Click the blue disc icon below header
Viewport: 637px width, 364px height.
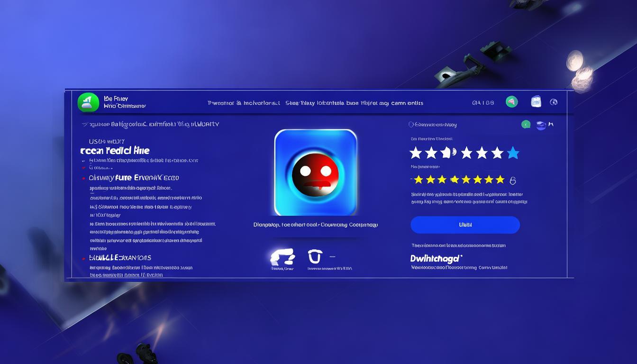(541, 125)
